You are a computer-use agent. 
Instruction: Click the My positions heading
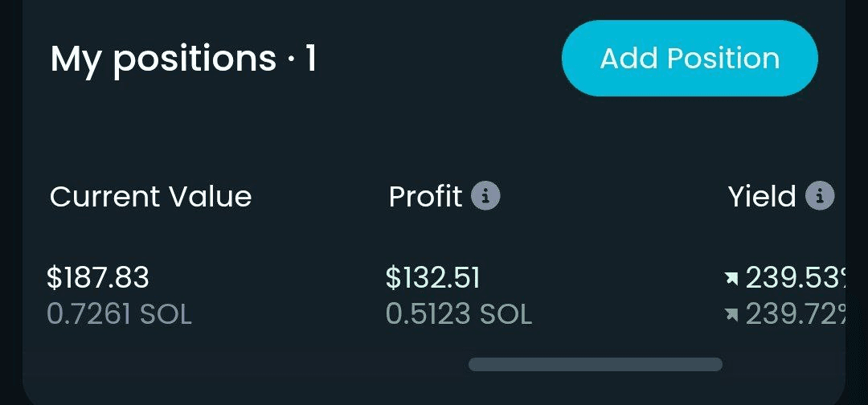click(x=163, y=59)
